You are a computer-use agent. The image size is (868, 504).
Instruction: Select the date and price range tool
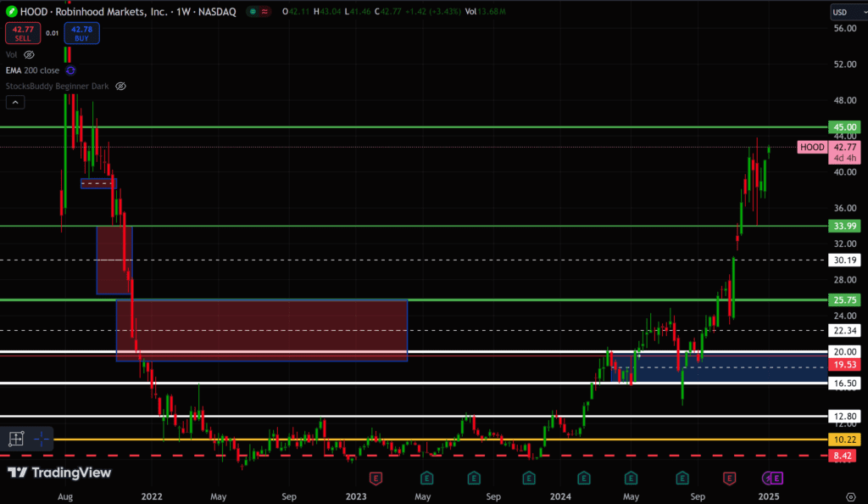(x=16, y=439)
